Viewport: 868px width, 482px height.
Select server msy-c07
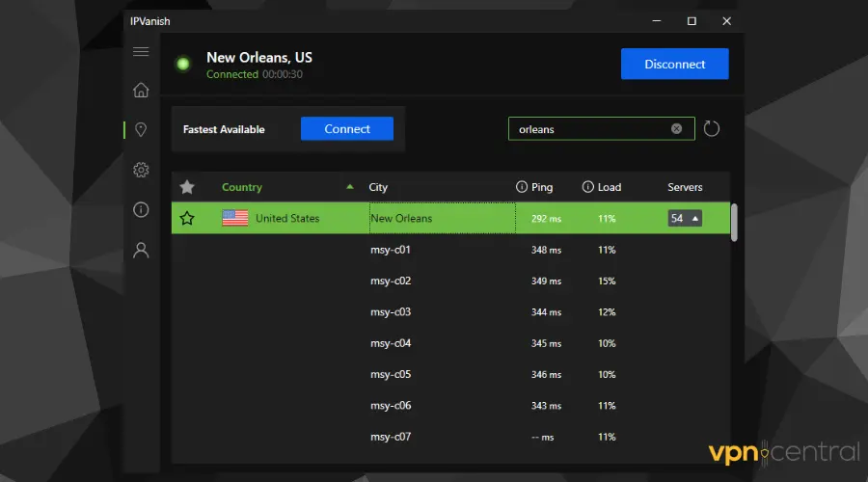391,437
